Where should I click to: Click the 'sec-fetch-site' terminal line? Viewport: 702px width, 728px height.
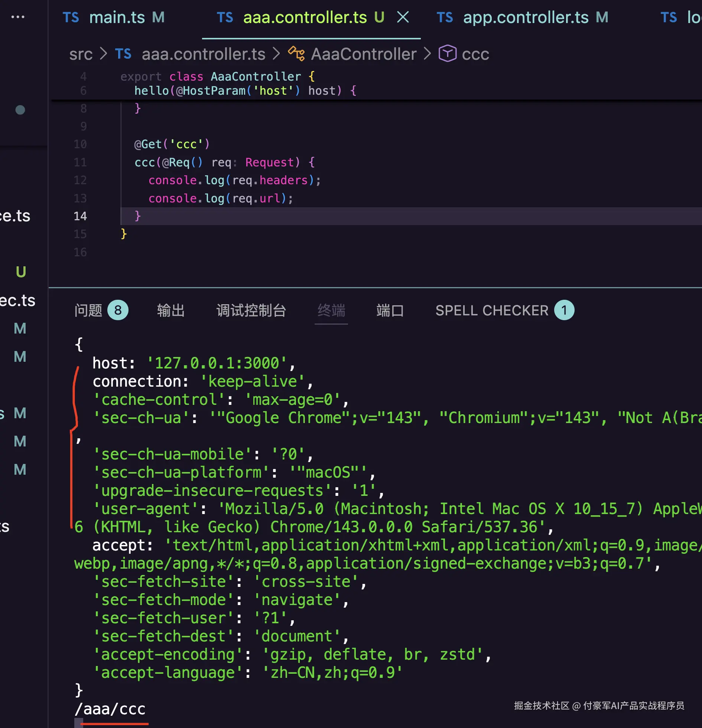click(x=230, y=582)
